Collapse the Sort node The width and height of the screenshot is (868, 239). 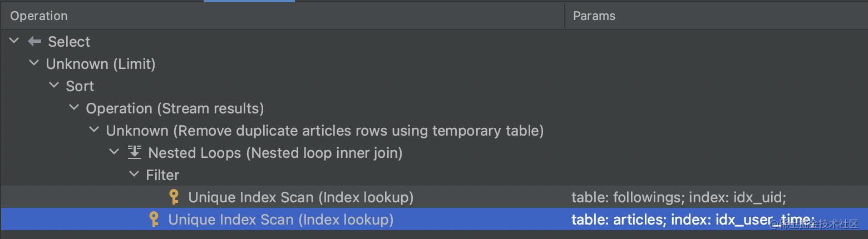click(55, 86)
